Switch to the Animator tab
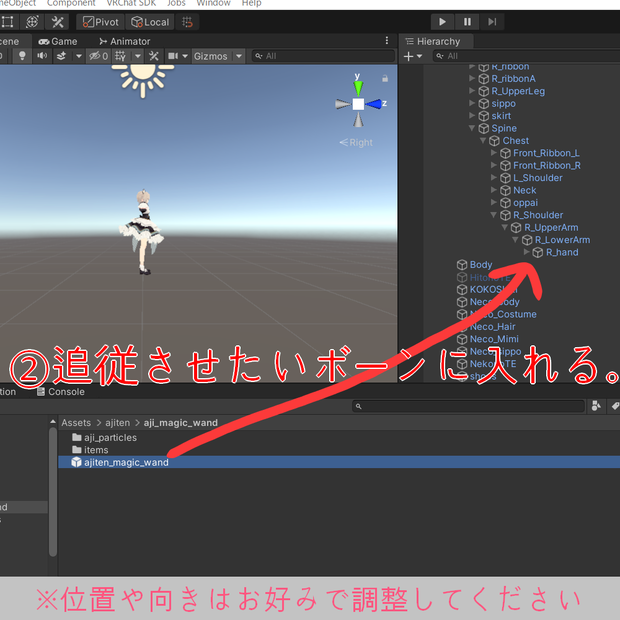Viewport: 620px width, 620px height. click(x=124, y=41)
